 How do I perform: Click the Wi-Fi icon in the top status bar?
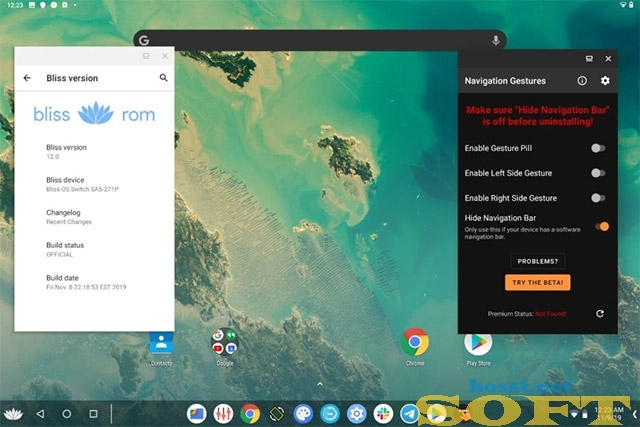pyautogui.click(x=623, y=5)
